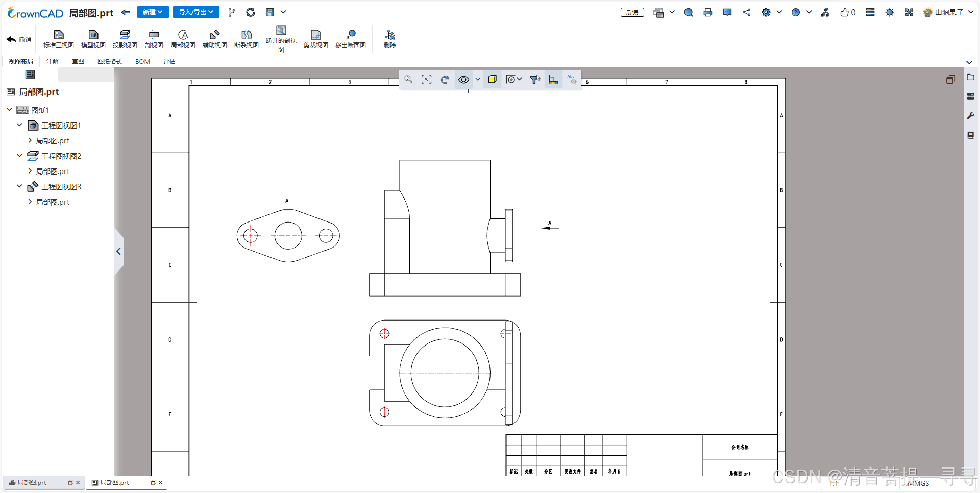Click the 断开的剖视图 broken-out section tool
980x493 pixels.
(x=281, y=39)
